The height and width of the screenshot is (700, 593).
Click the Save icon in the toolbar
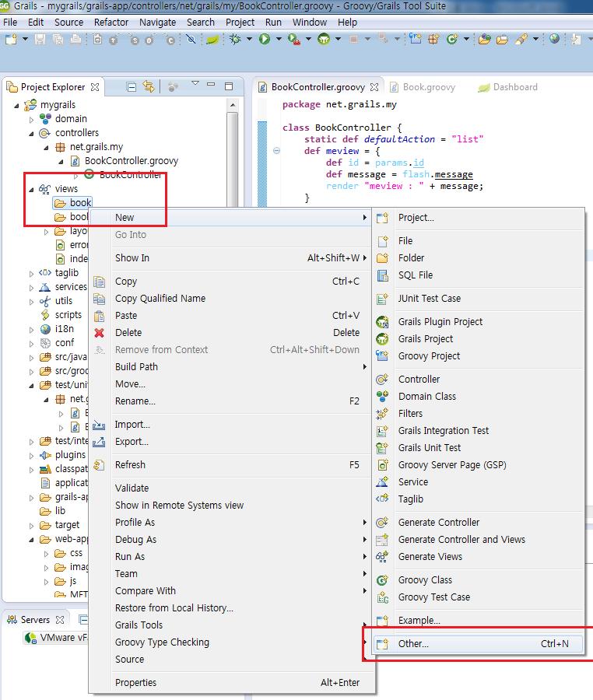pyautogui.click(x=40, y=40)
